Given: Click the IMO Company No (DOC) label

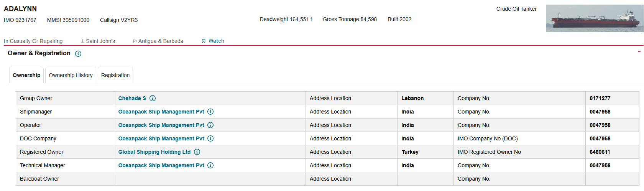Looking at the screenshot, I should [x=488, y=138].
